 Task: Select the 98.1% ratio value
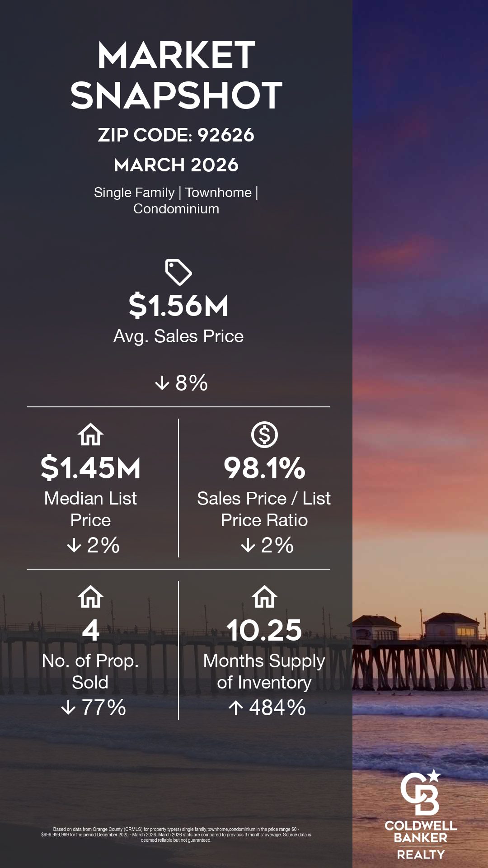pyautogui.click(x=264, y=468)
